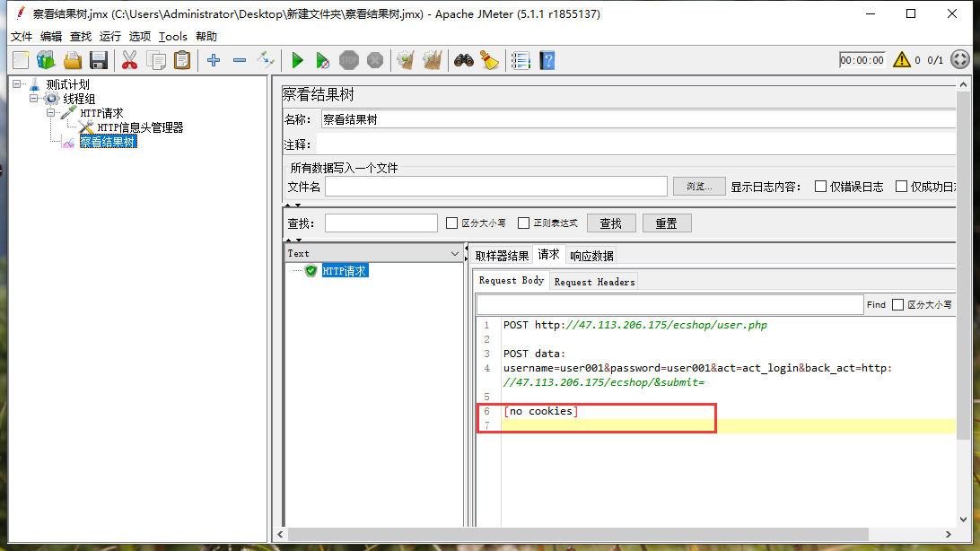This screenshot has width=980, height=551.
Task: Click the Open file folder icon
Action: pyautogui.click(x=73, y=61)
